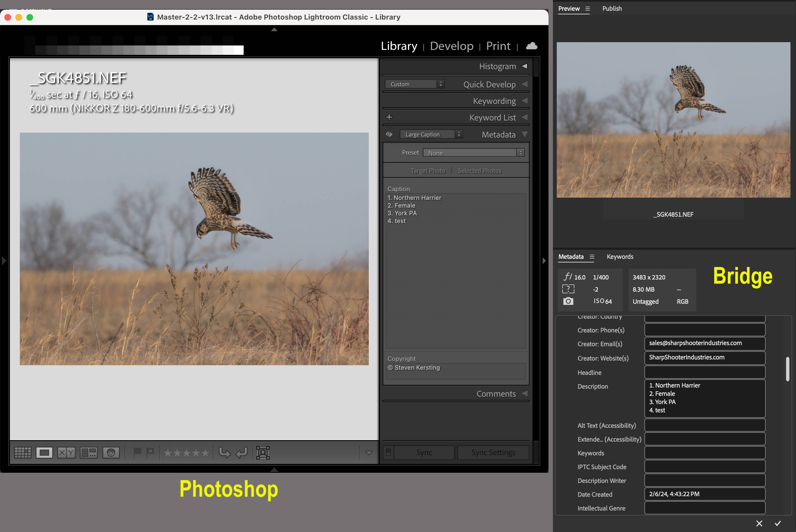Rotate photo counter-clockwise icon
The height and width of the screenshot is (532, 796).
[225, 453]
